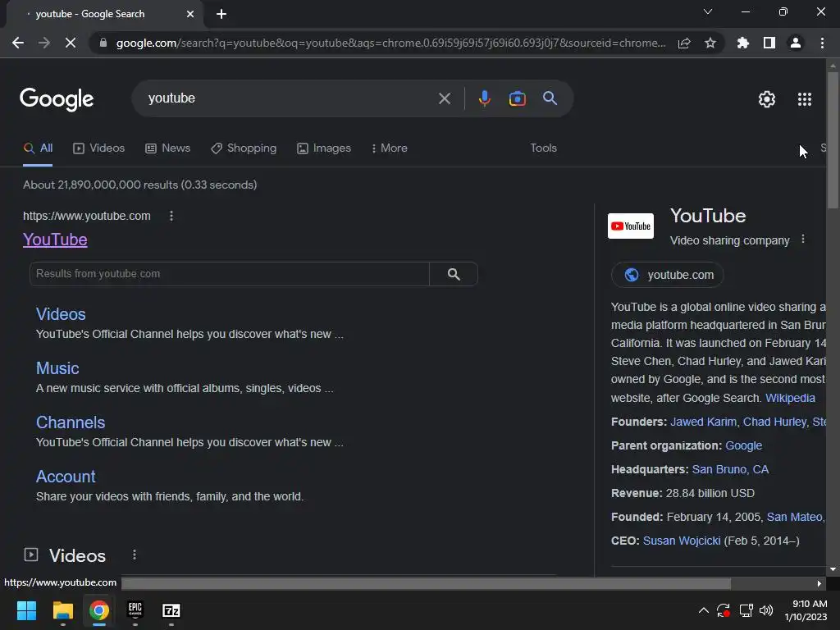Open the site lock info icon
This screenshot has height=630, width=840.
(x=103, y=43)
